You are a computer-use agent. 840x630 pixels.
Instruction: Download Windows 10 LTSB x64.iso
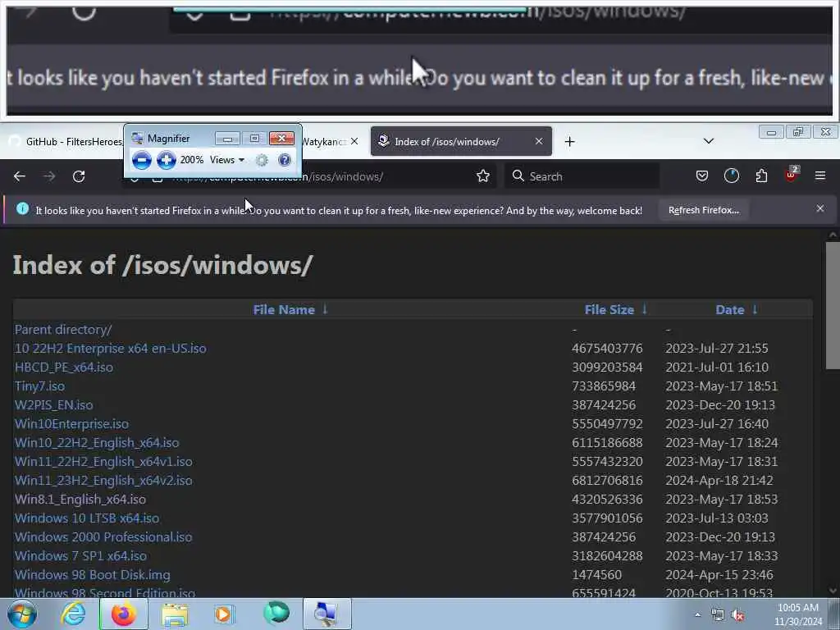[x=87, y=518]
